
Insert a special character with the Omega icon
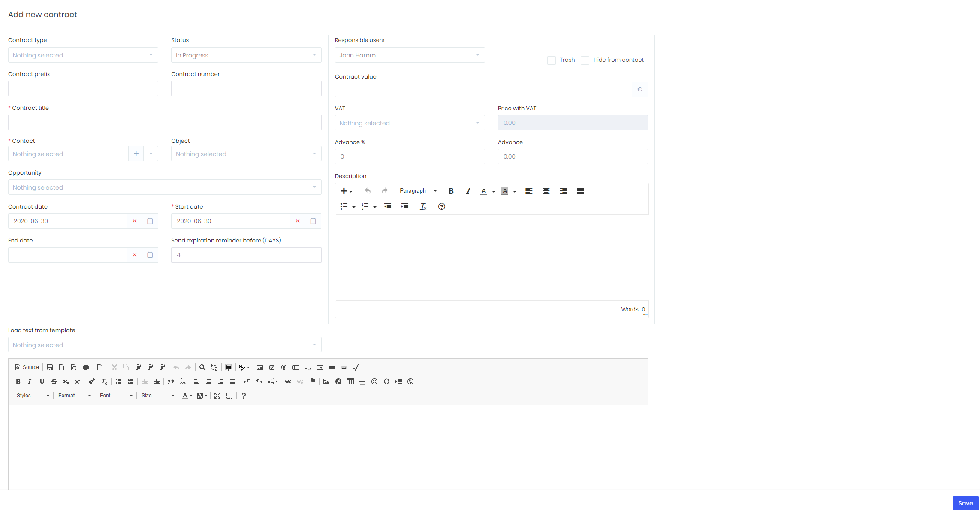386,381
